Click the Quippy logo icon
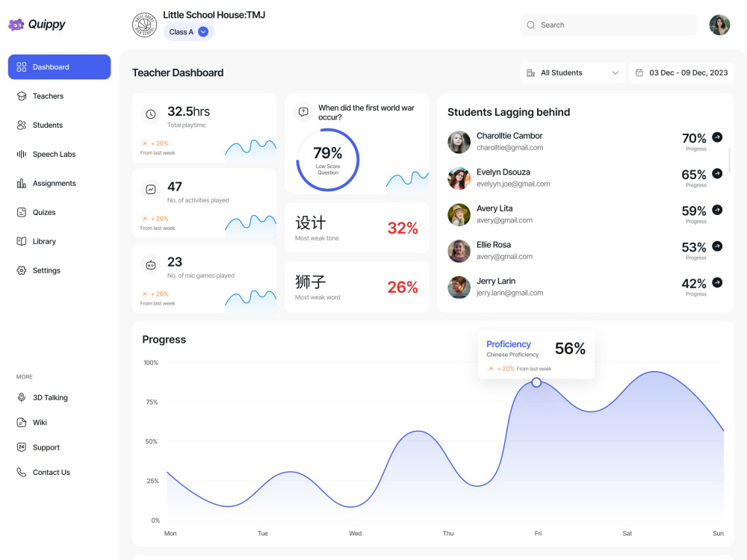Image resolution: width=747 pixels, height=560 pixels. (16, 25)
